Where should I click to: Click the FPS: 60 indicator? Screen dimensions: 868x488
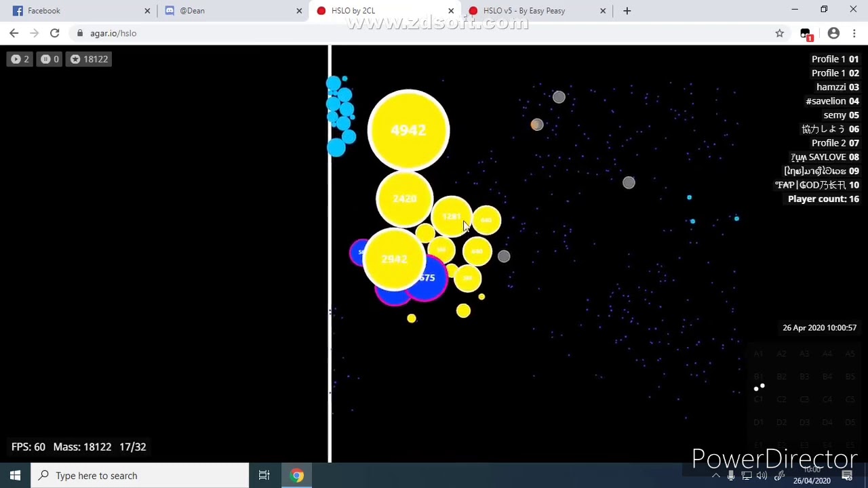point(28,447)
